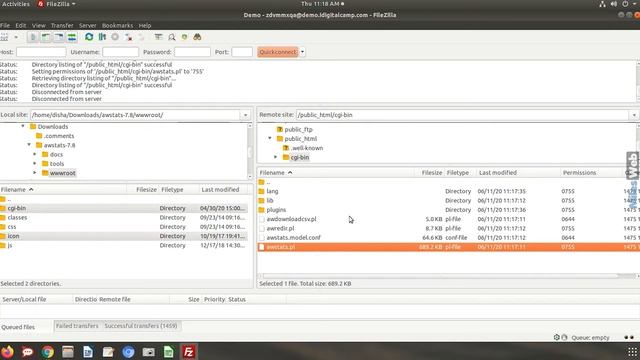The width and height of the screenshot is (640, 360).
Task: Sort local list by Filesize column
Action: (146, 190)
